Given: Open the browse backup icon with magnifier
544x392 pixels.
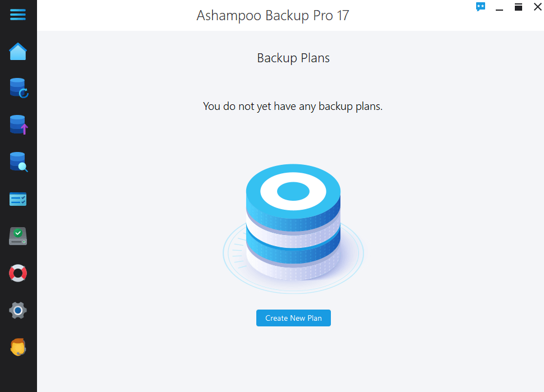Looking at the screenshot, I should (18, 162).
